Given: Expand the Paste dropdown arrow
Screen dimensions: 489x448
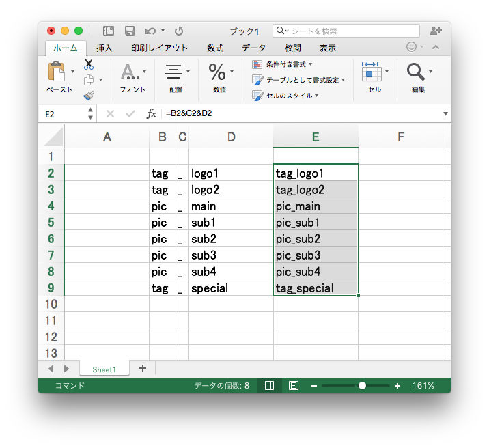Looking at the screenshot, I should (x=72, y=72).
